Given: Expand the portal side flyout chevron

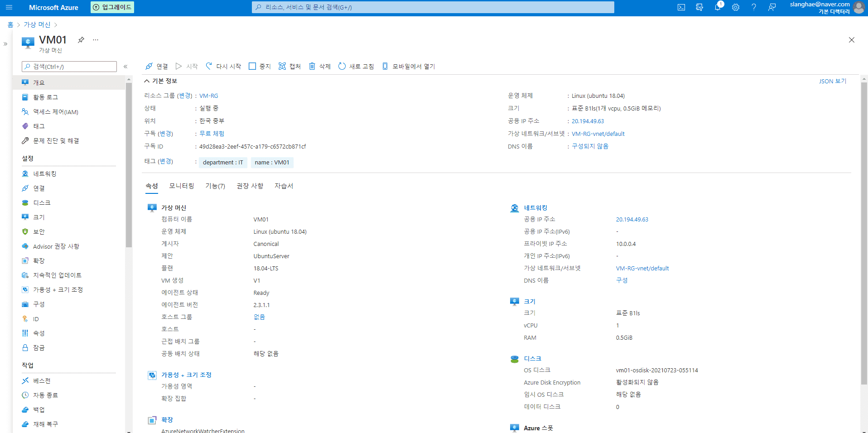Looking at the screenshot, I should point(5,44).
